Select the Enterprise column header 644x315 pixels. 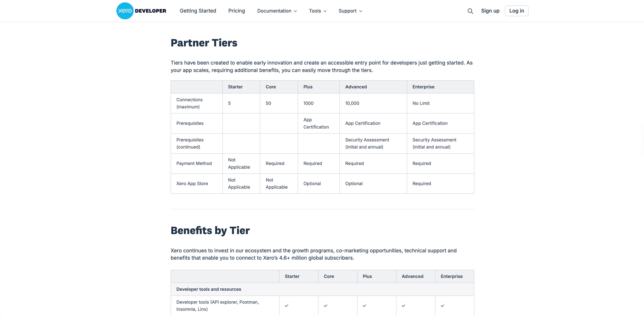point(423,87)
